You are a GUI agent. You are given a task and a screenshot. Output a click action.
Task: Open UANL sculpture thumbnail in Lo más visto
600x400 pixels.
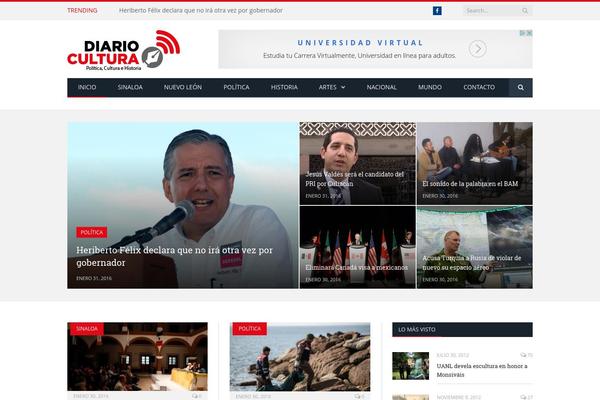click(x=411, y=366)
